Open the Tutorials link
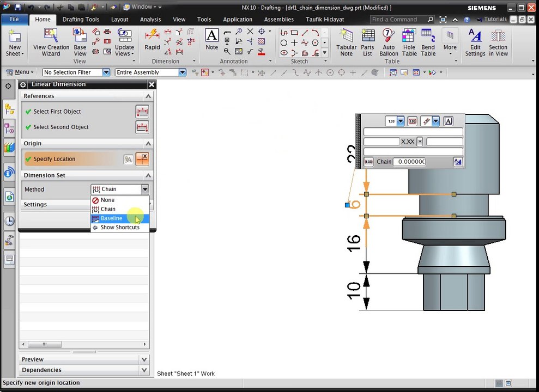539x392 pixels. 492,19
